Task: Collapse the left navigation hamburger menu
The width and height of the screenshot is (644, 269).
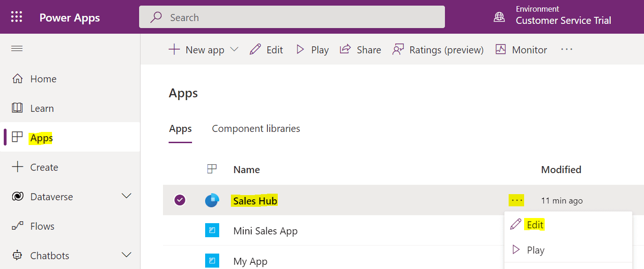Action: tap(17, 49)
